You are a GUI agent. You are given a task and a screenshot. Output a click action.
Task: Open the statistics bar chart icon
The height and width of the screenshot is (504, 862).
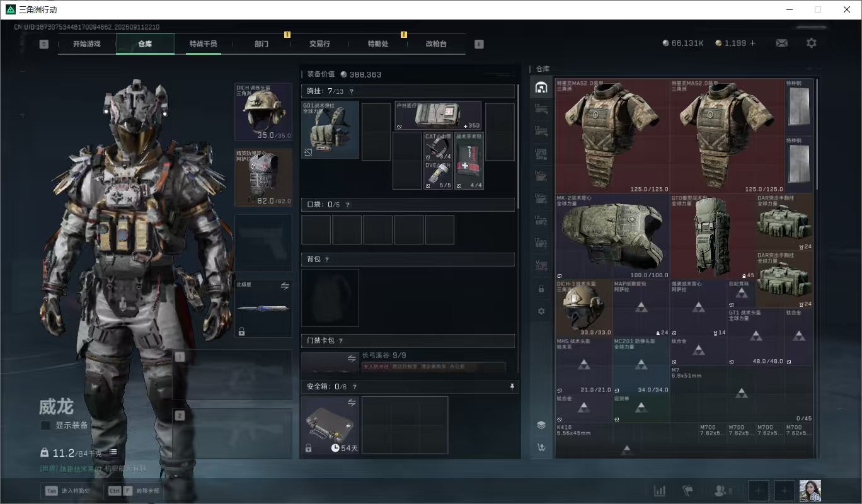coord(660,490)
